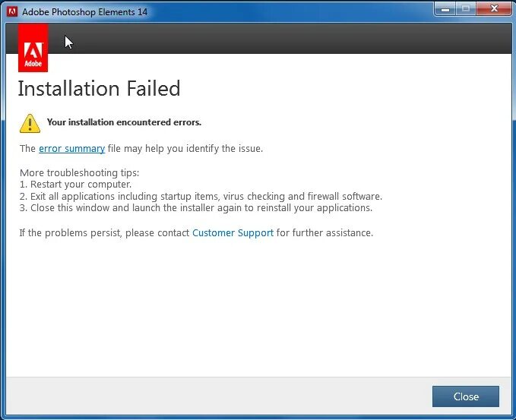
Task: Close window using title bar X
Action: [494, 9]
